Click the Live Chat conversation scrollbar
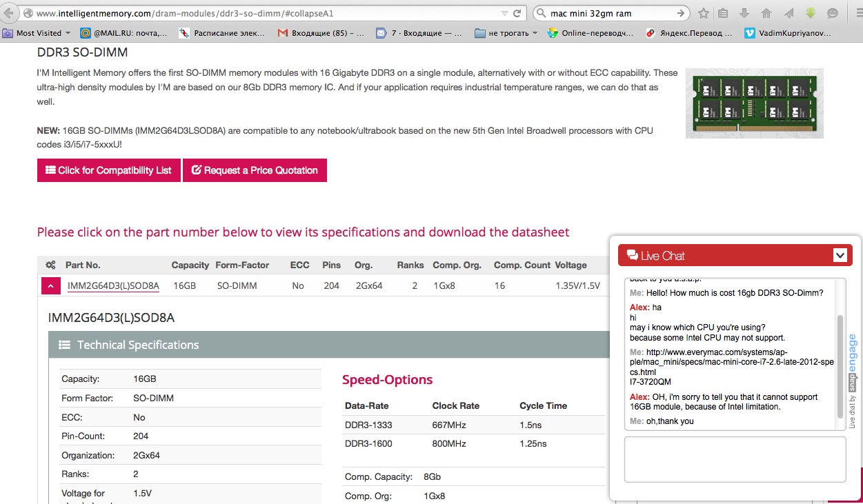This screenshot has height=504, width=863. tap(840, 366)
